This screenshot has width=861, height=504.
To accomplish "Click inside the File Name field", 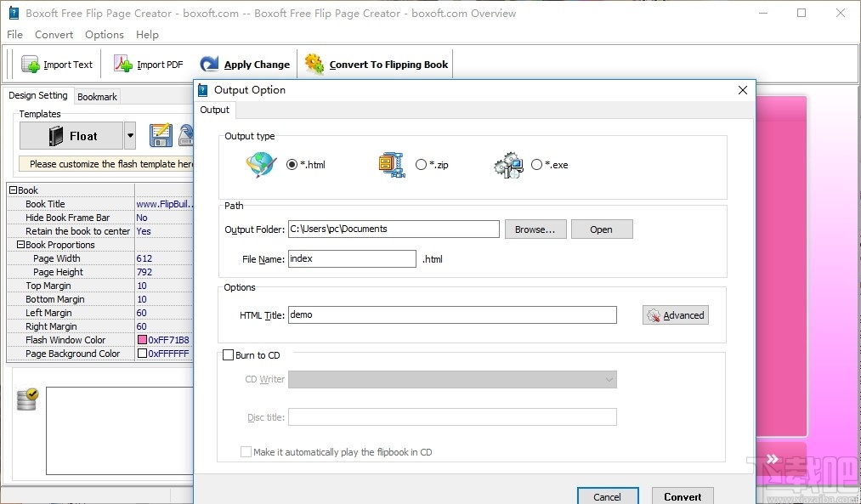I will 351,258.
